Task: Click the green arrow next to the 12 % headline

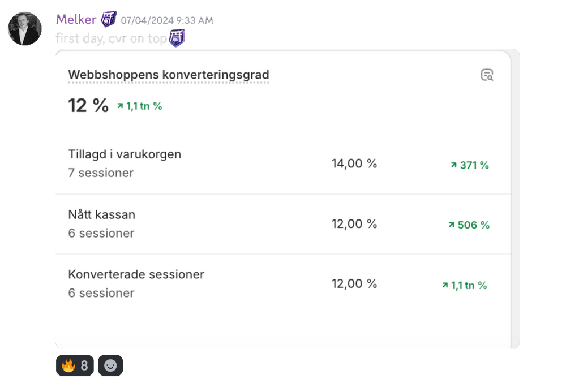Action: [120, 105]
